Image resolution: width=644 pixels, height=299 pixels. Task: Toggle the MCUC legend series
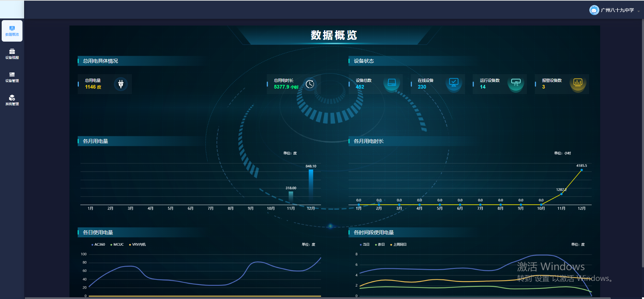pos(117,245)
